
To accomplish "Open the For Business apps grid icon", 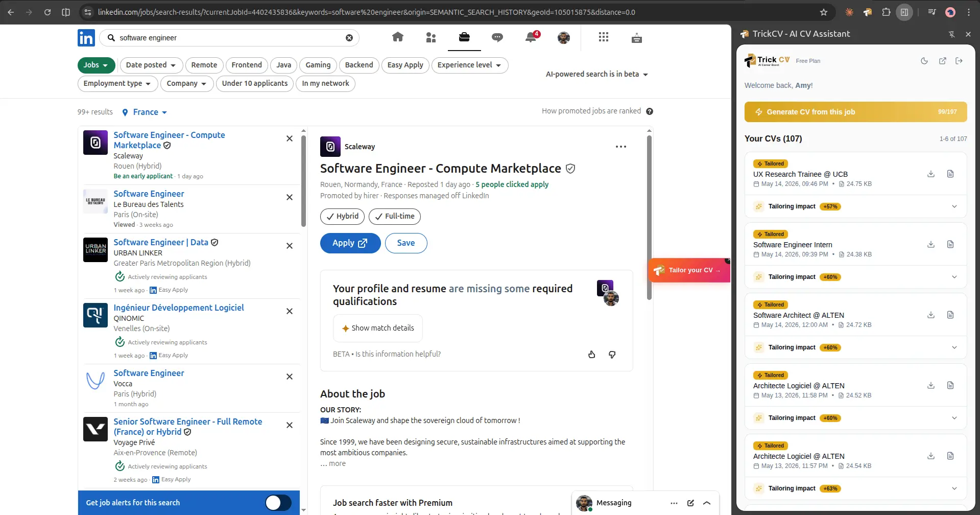I will [604, 37].
